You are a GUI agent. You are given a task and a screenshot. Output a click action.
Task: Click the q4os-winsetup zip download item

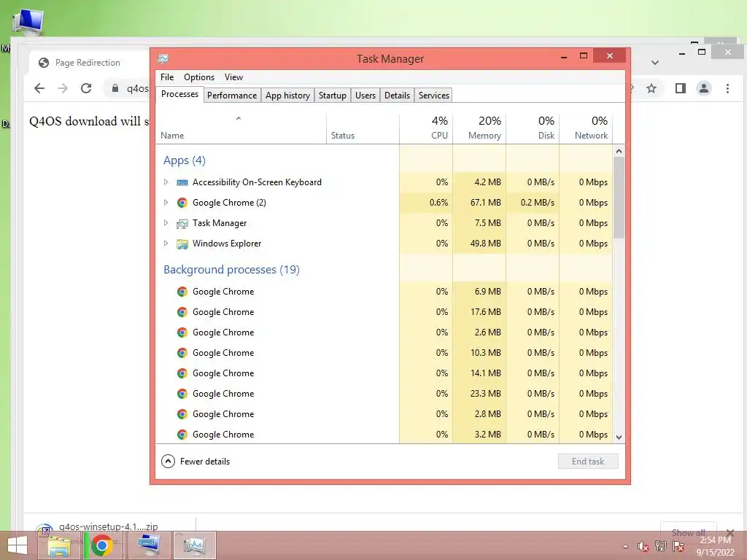tap(109, 526)
